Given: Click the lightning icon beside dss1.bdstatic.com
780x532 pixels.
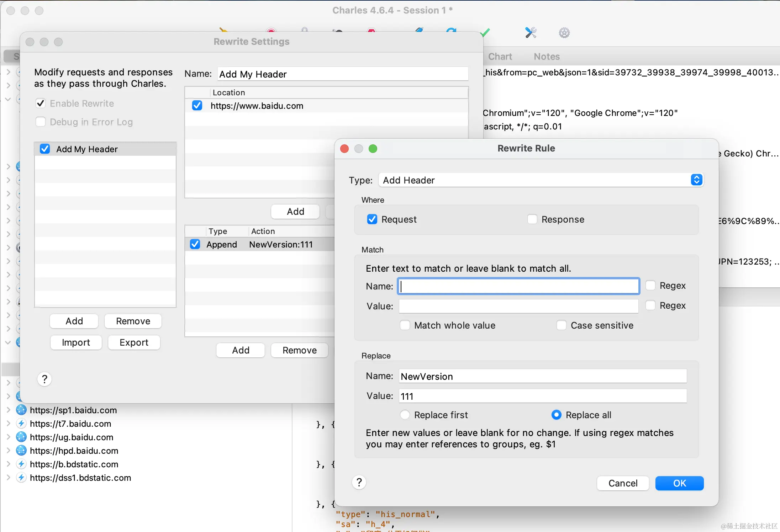Looking at the screenshot, I should 21,478.
